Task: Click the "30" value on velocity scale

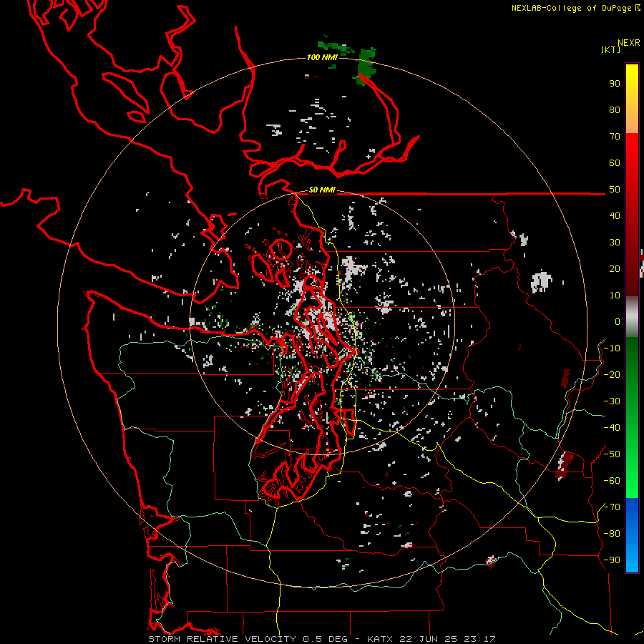Action: point(615,243)
